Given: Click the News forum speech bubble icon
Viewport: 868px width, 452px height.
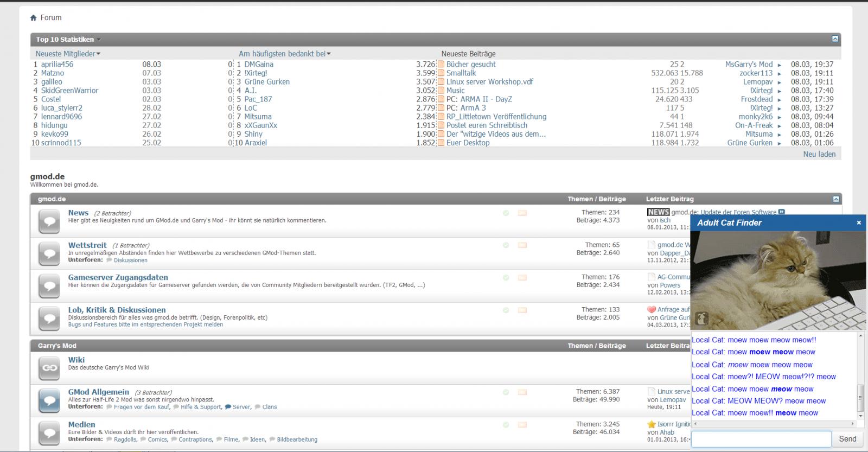Looking at the screenshot, I should (49, 221).
